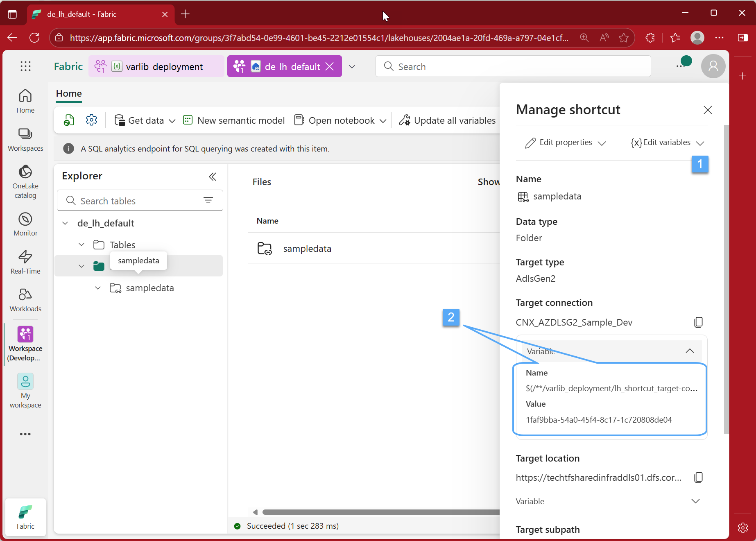This screenshot has height=541, width=756.
Task: Copy the Target location URL
Action: click(698, 478)
